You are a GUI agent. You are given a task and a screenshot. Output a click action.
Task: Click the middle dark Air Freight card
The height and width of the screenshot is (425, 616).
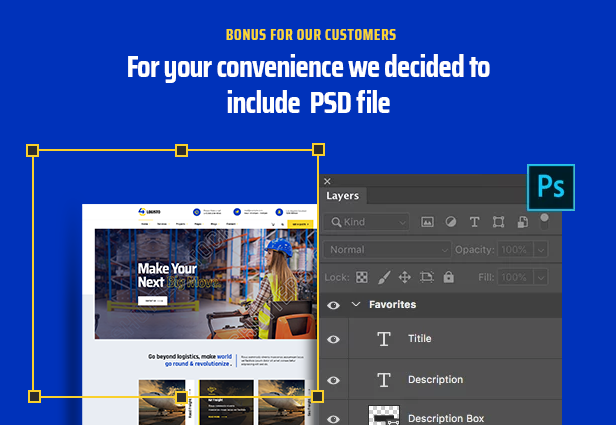[226, 402]
